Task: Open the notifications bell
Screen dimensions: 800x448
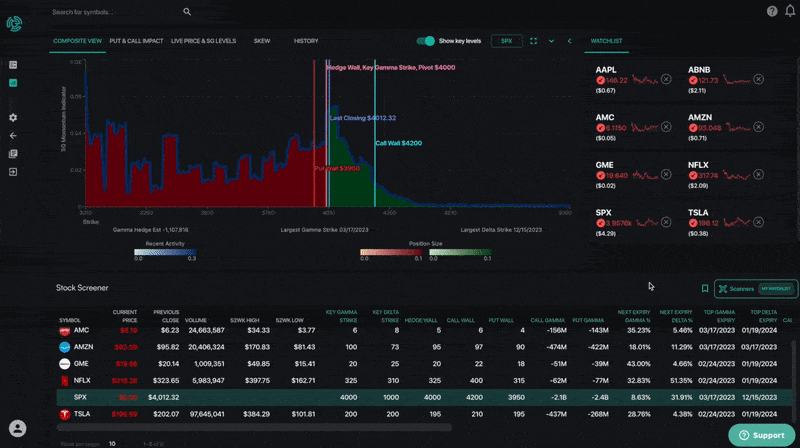Action: coord(790,11)
